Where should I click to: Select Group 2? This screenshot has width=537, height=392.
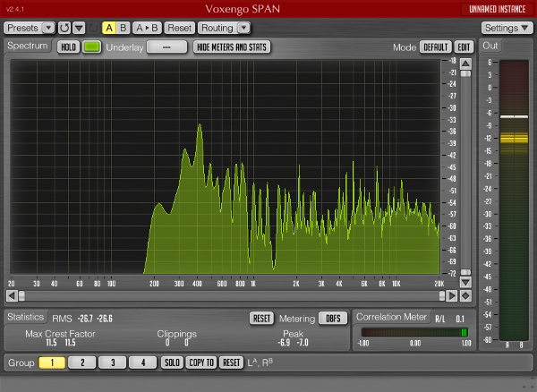click(x=82, y=362)
